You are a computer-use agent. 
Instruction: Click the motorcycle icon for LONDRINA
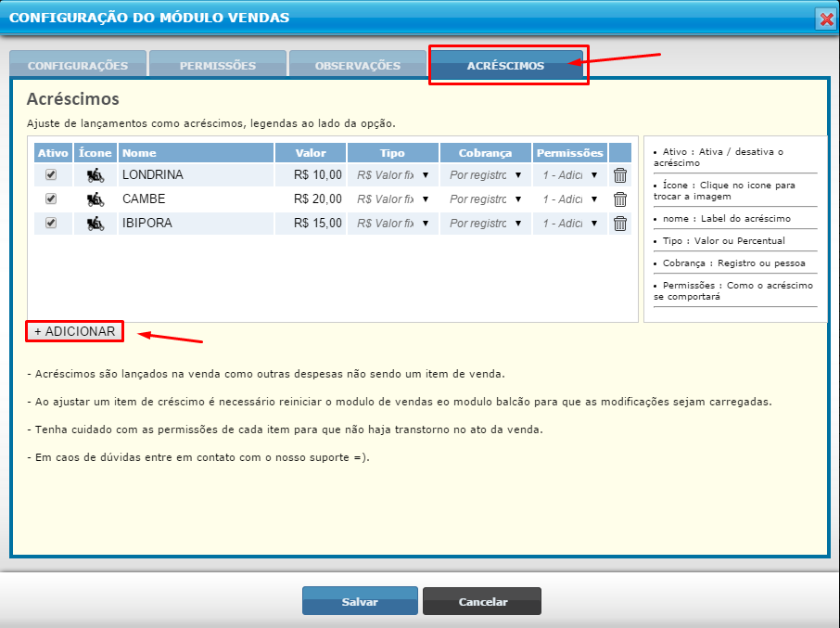(x=95, y=174)
